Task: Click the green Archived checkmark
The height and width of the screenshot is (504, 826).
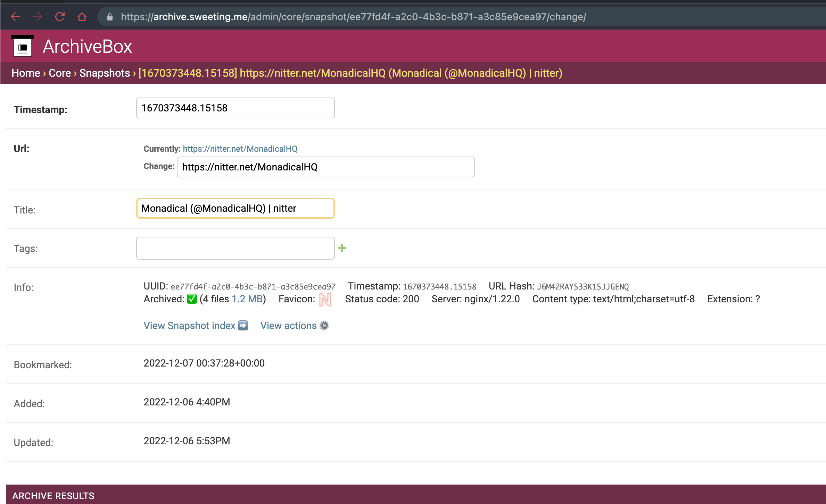Action: coord(192,299)
